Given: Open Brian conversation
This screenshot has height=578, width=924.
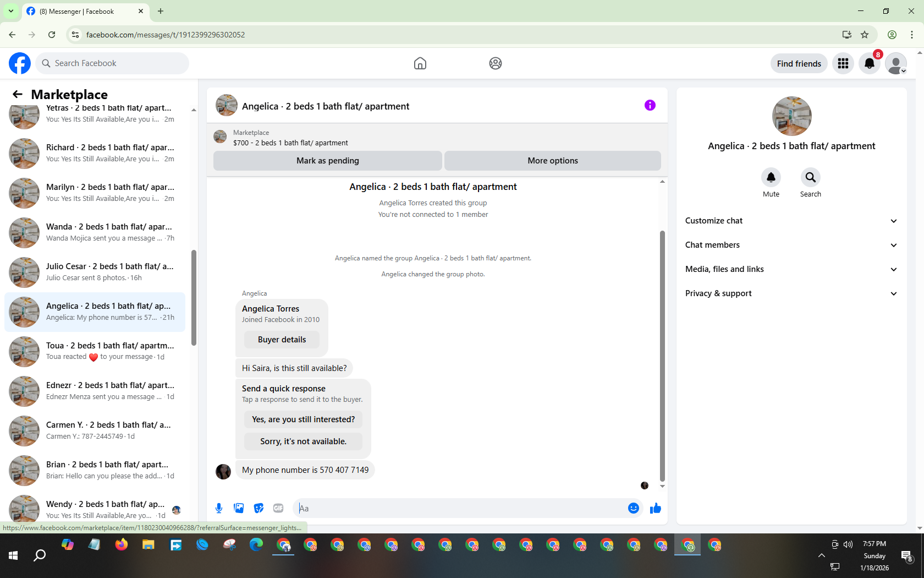Looking at the screenshot, I should click(x=95, y=471).
